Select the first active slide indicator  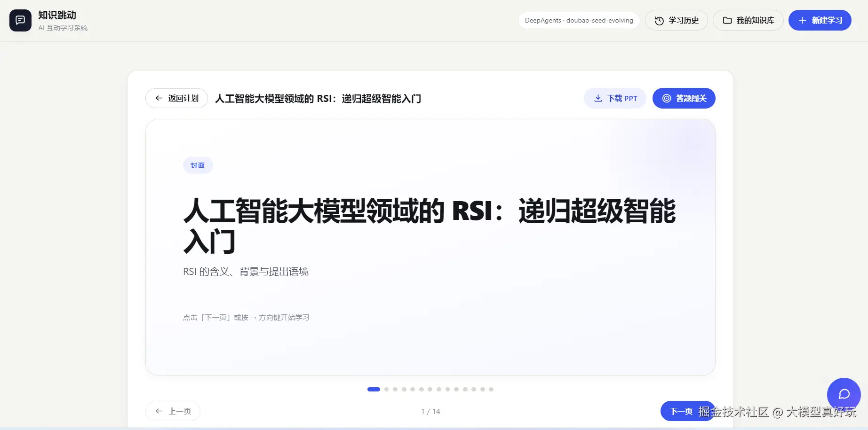[374, 389]
